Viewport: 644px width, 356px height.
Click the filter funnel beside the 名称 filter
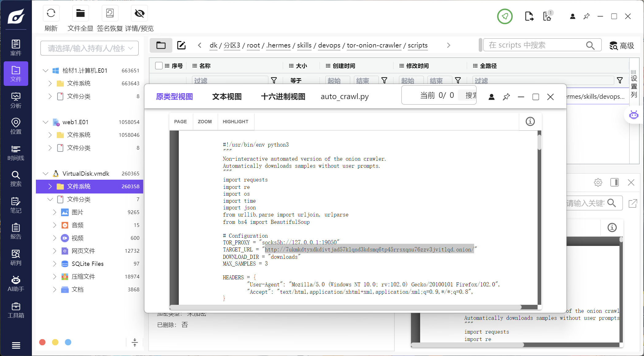[x=274, y=80]
